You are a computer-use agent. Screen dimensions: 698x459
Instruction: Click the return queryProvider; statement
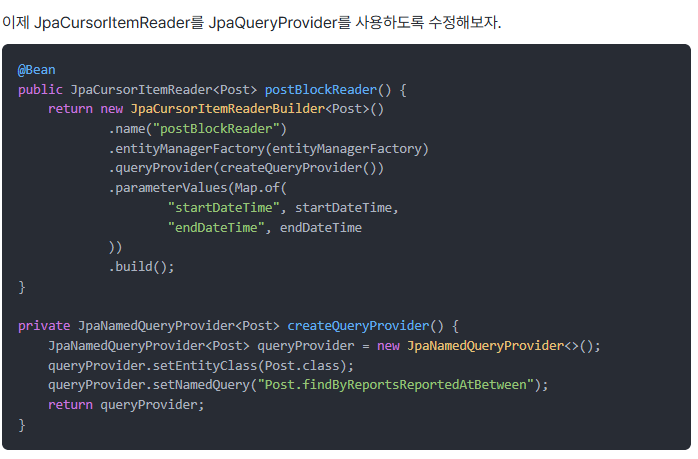(126, 405)
